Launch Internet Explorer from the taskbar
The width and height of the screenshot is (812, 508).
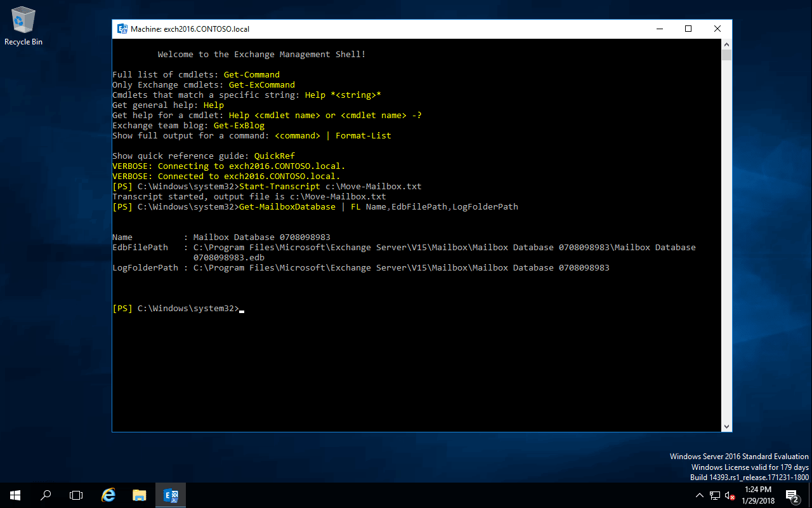click(x=108, y=495)
